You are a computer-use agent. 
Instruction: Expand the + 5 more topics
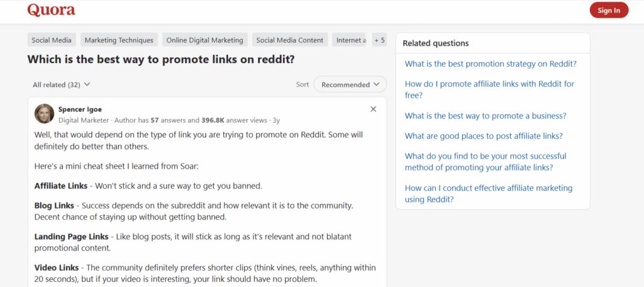[379, 40]
